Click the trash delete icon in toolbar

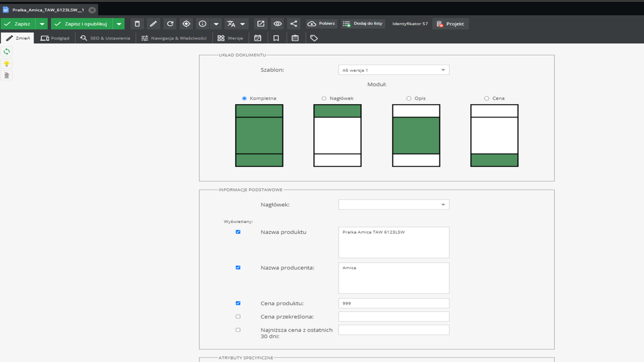click(x=137, y=24)
